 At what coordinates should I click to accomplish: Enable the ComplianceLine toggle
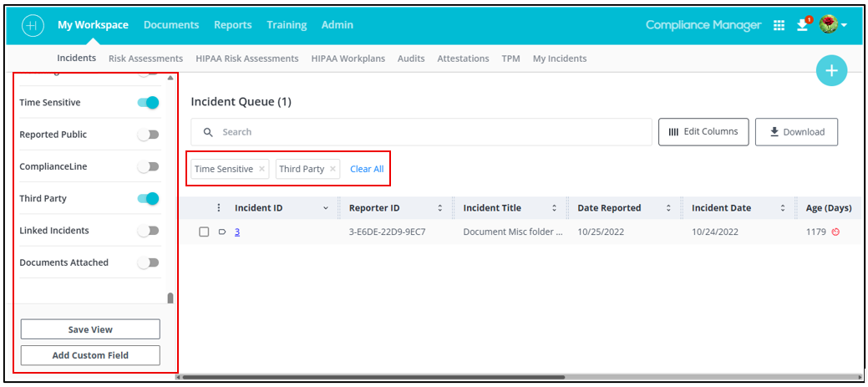point(149,166)
